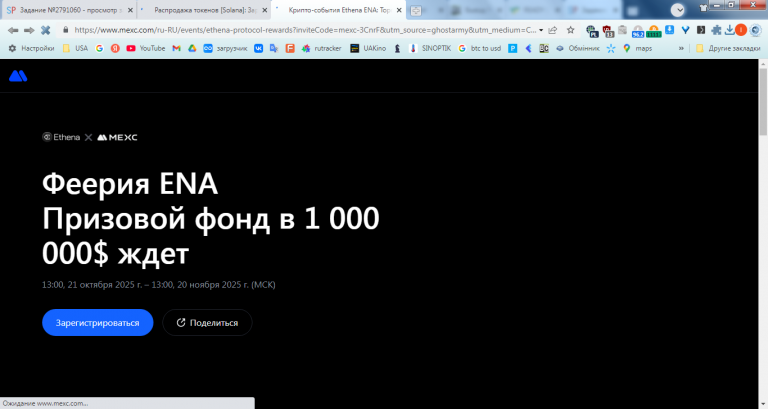
Task: Open the USA bookmarks folder
Action: tap(75, 48)
